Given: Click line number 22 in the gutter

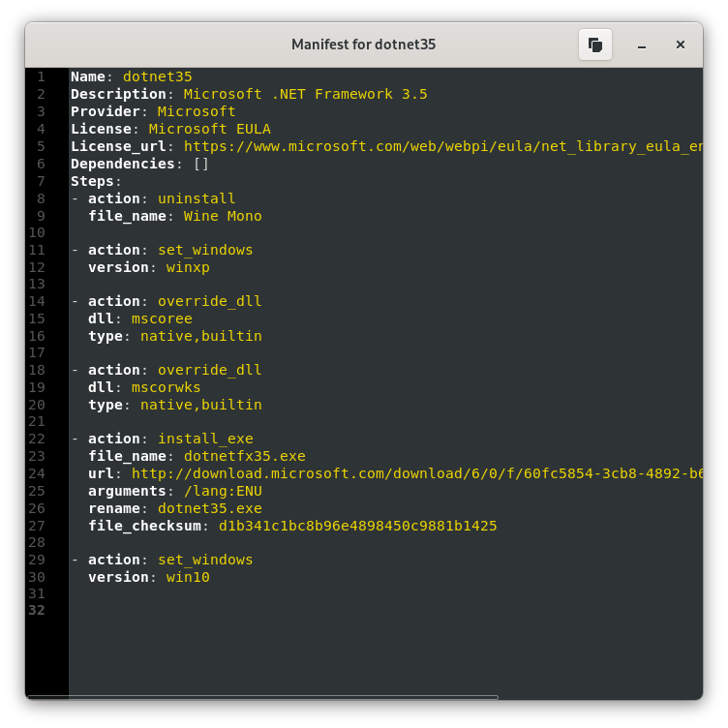Looking at the screenshot, I should tap(37, 439).
